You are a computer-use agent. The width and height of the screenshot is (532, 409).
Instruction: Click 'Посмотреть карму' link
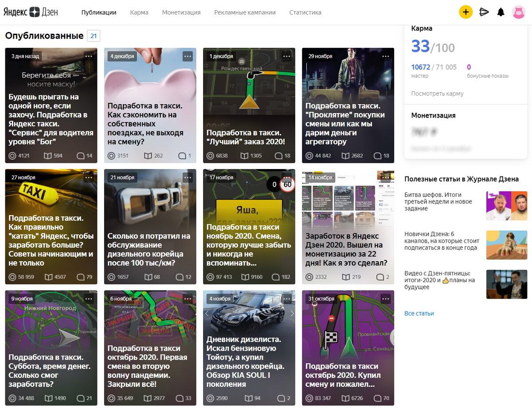coord(437,94)
